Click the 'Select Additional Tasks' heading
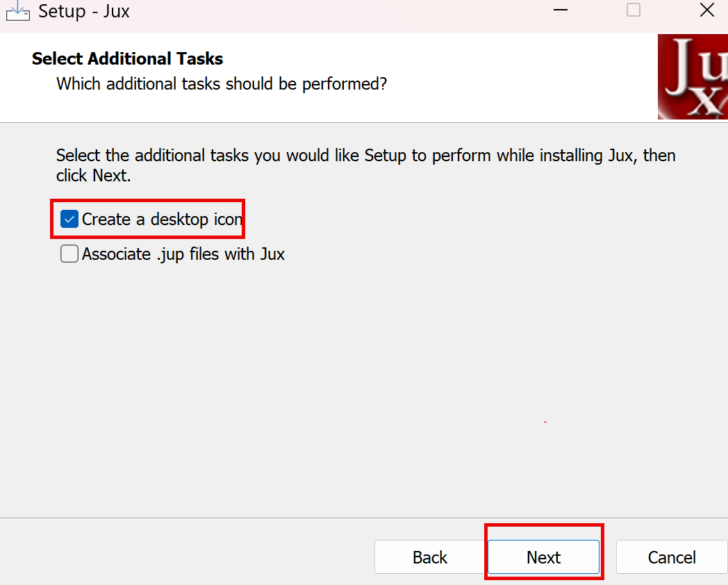This screenshot has width=728, height=585. (128, 58)
